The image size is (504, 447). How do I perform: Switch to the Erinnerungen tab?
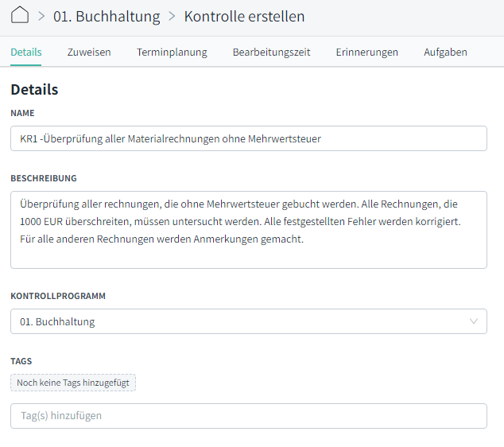[x=367, y=52]
